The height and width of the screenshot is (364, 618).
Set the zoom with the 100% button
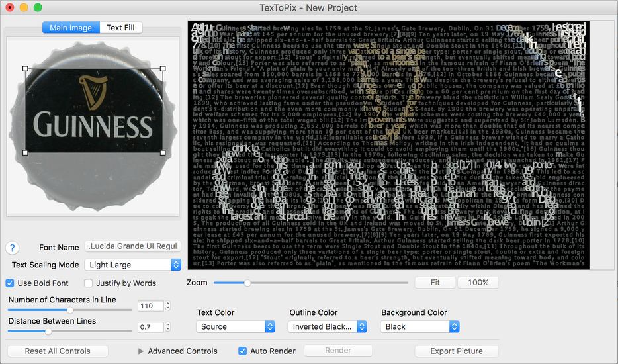point(478,283)
